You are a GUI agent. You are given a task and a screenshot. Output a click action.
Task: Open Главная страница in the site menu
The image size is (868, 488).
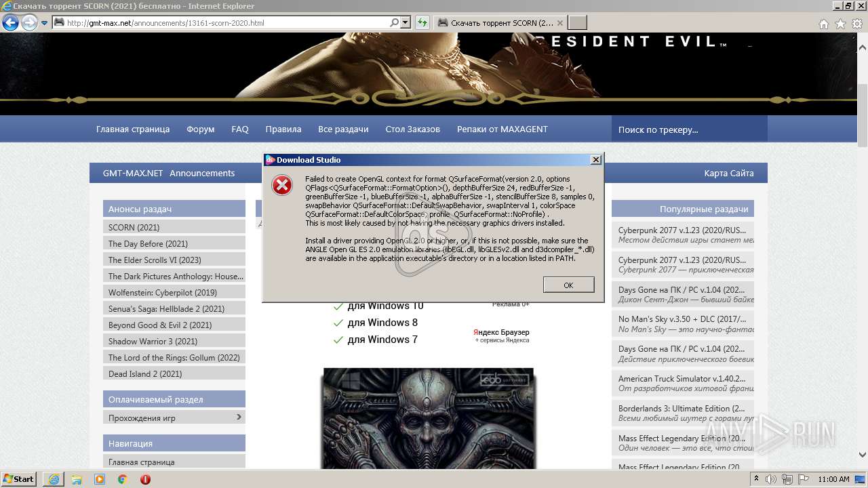pyautogui.click(x=133, y=129)
